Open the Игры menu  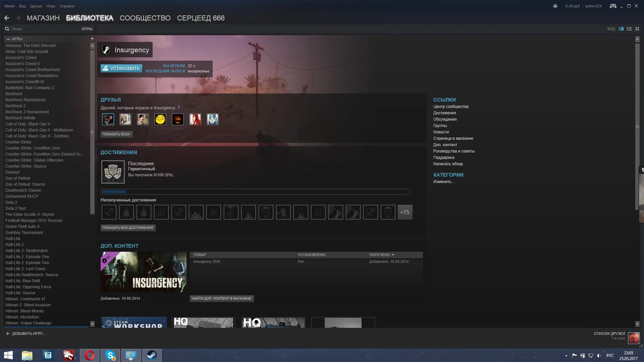click(51, 6)
